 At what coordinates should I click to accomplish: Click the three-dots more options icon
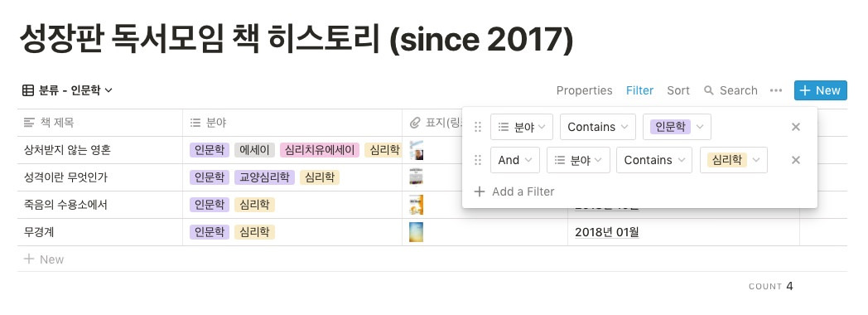coord(775,90)
